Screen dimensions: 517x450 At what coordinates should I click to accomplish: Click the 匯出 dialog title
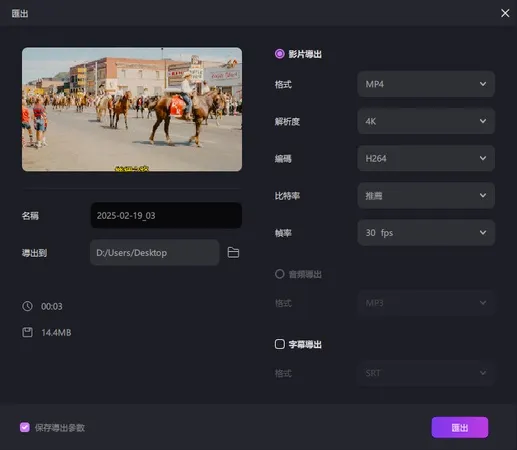tap(20, 14)
